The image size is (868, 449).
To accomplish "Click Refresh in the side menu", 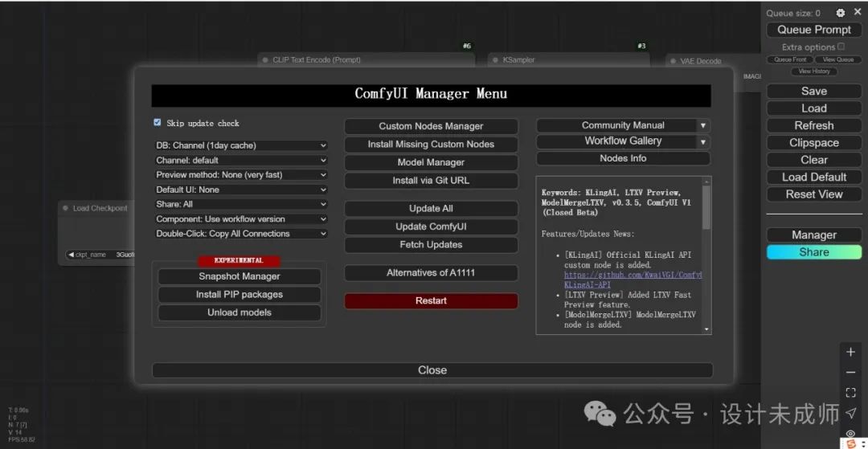I will [813, 125].
